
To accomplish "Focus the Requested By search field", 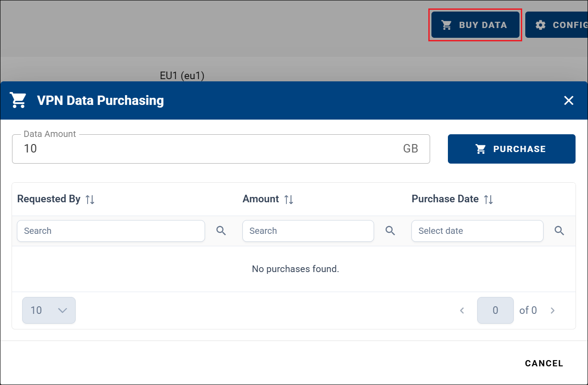I will click(111, 231).
